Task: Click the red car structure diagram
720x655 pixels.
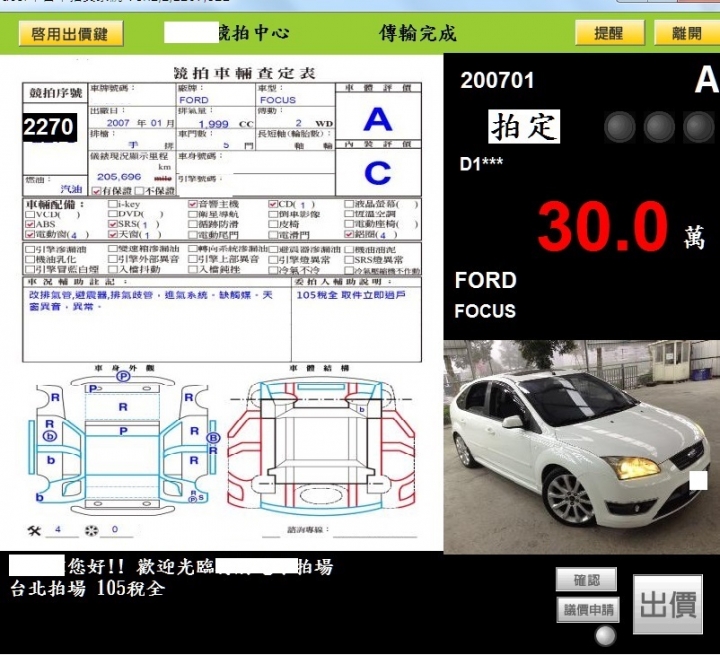Action: pos(321,446)
